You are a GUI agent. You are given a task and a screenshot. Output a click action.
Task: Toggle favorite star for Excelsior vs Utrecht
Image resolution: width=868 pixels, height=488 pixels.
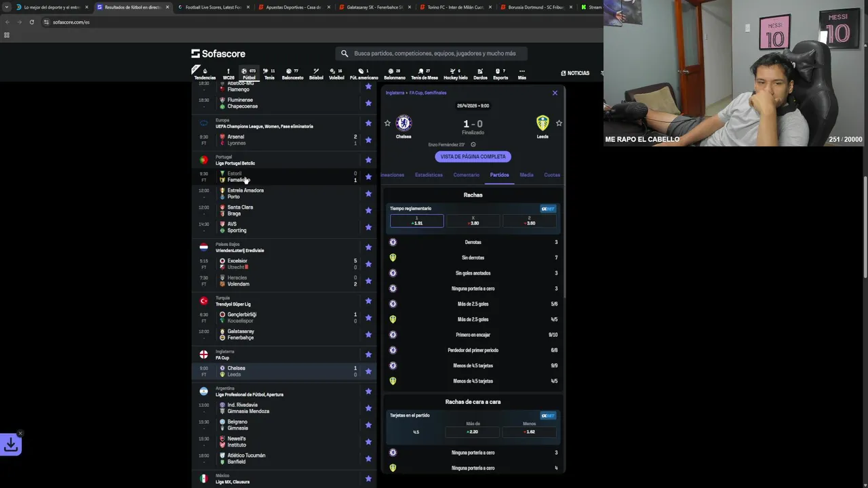368,264
